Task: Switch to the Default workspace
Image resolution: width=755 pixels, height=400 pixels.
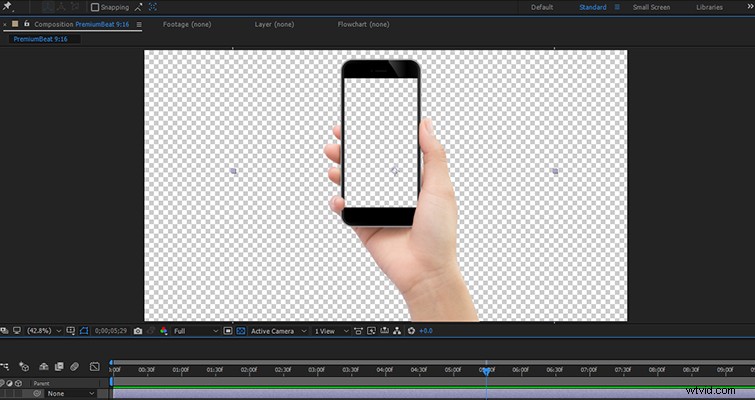Action: pyautogui.click(x=542, y=7)
